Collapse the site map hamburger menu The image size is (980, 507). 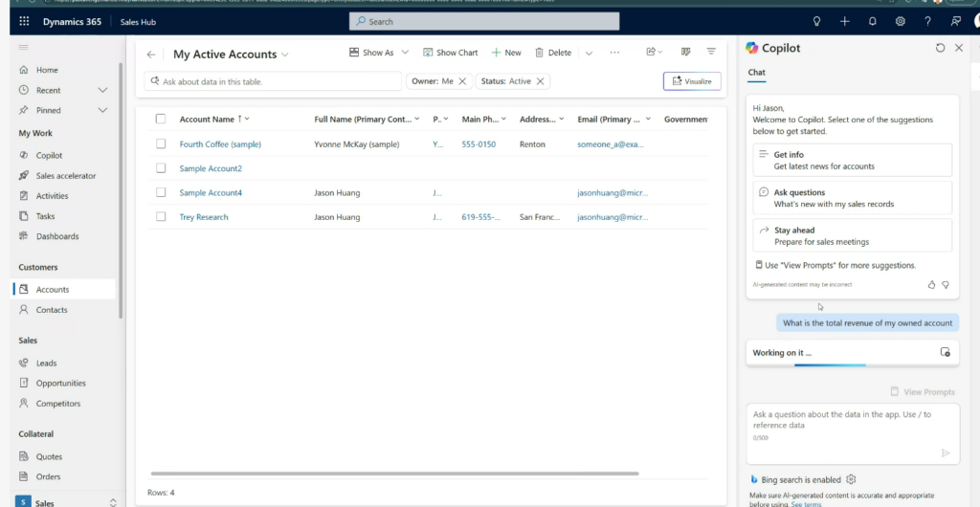(24, 48)
